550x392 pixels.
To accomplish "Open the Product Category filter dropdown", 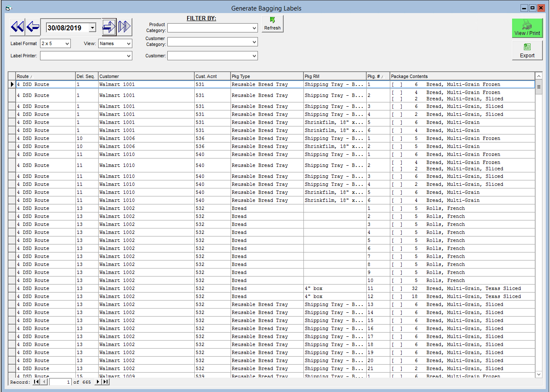I will [254, 28].
